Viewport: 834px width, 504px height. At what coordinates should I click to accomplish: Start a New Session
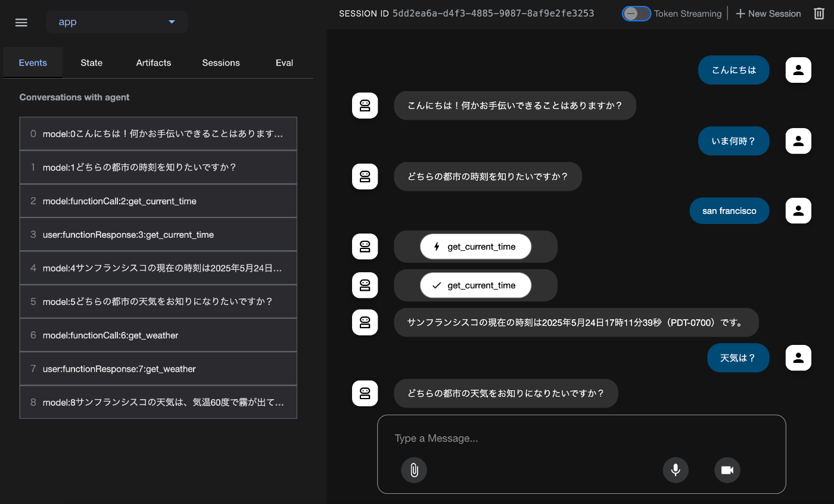(x=768, y=14)
